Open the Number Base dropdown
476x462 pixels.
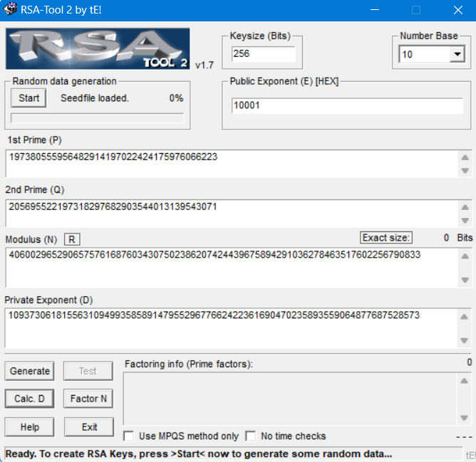click(456, 55)
